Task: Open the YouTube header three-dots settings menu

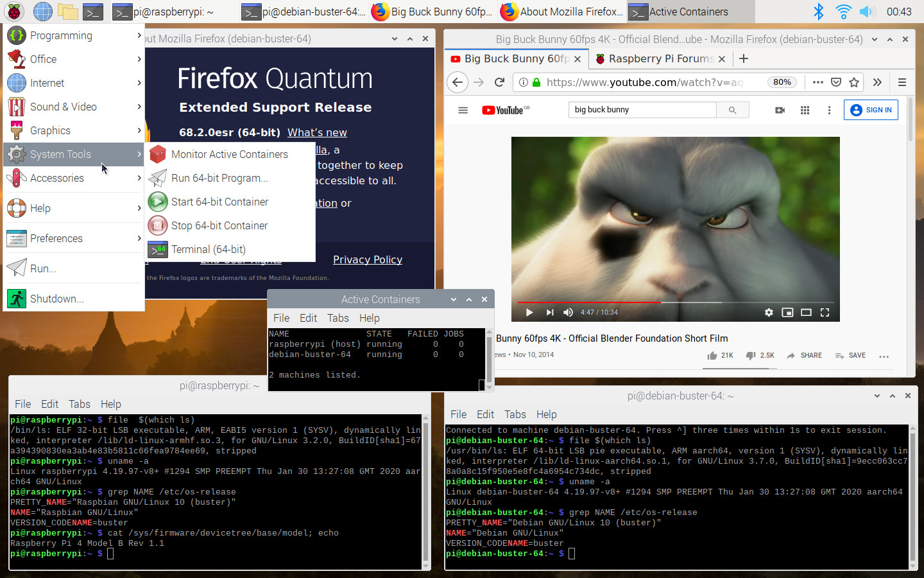Action: 829,110
